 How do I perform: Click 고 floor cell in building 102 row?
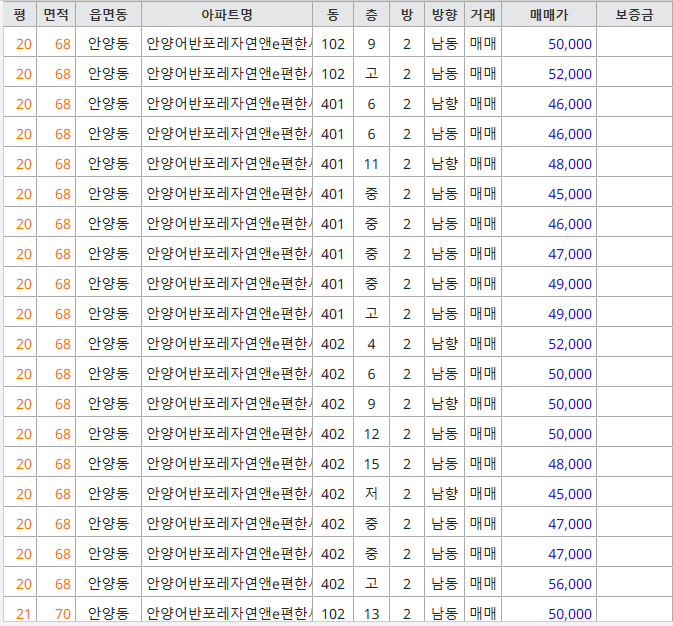(372, 74)
